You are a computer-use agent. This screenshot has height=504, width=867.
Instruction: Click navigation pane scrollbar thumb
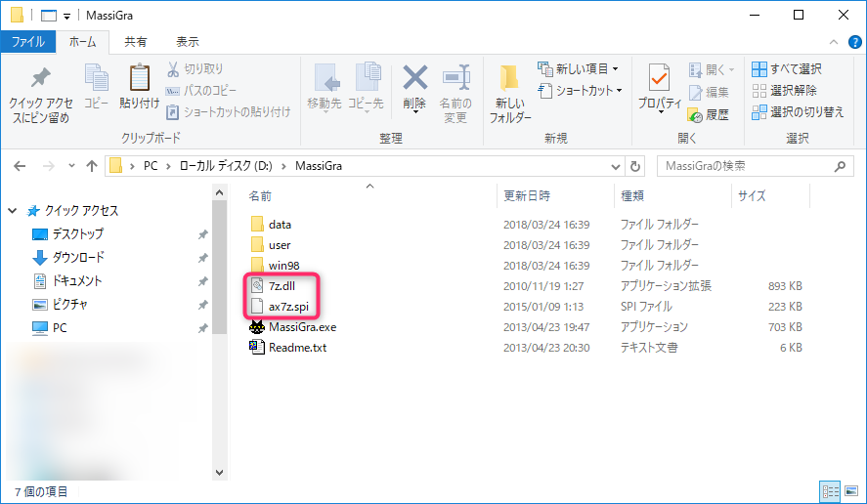click(220, 267)
